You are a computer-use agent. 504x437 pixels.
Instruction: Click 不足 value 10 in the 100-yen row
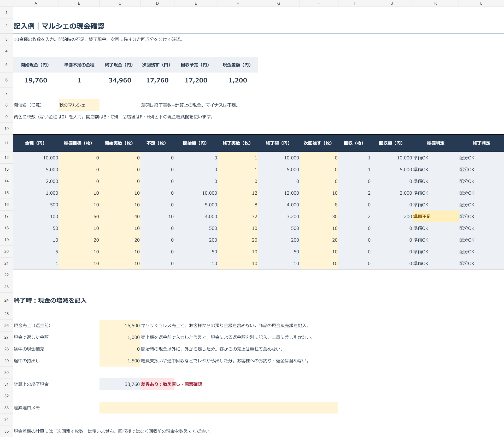pos(157,217)
